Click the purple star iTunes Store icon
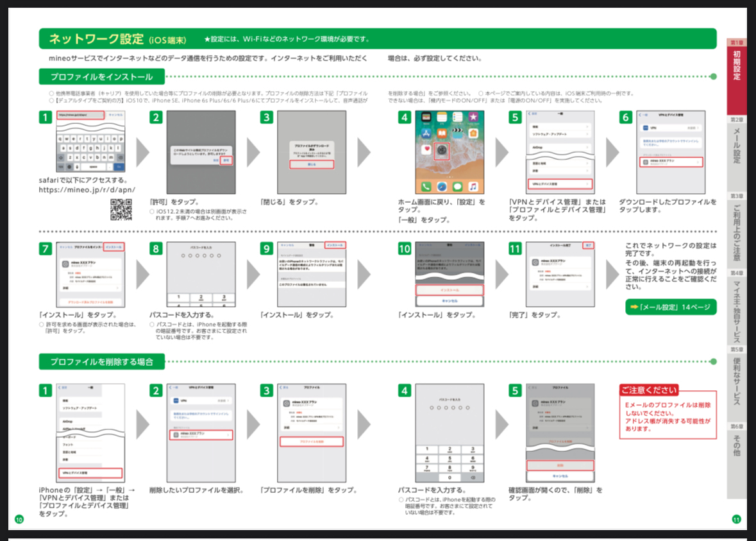756x541 pixels. click(473, 117)
